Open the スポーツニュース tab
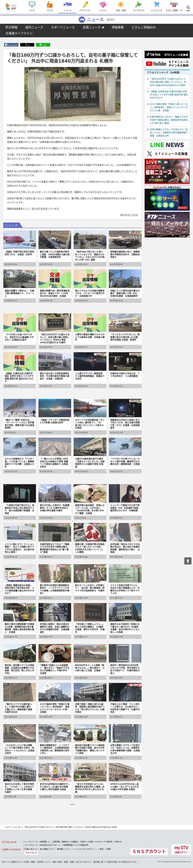Screen dimensions: 193x868 pos(63,27)
